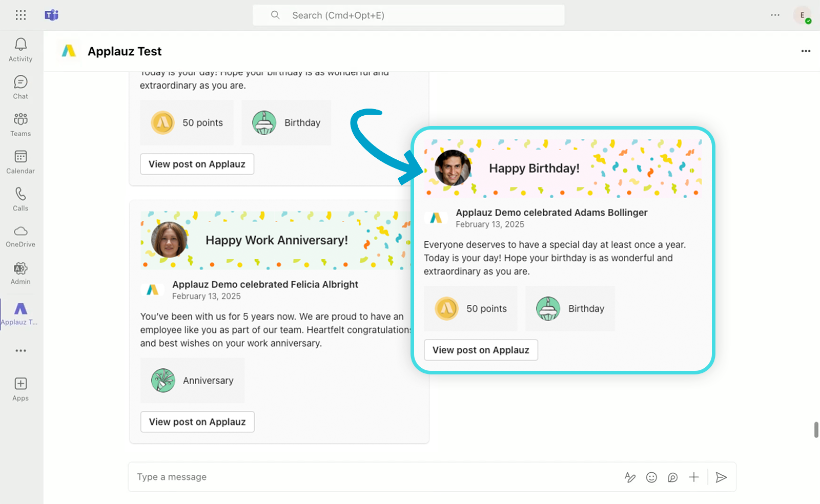Send the message with arrow icon
820x504 pixels.
point(721,477)
